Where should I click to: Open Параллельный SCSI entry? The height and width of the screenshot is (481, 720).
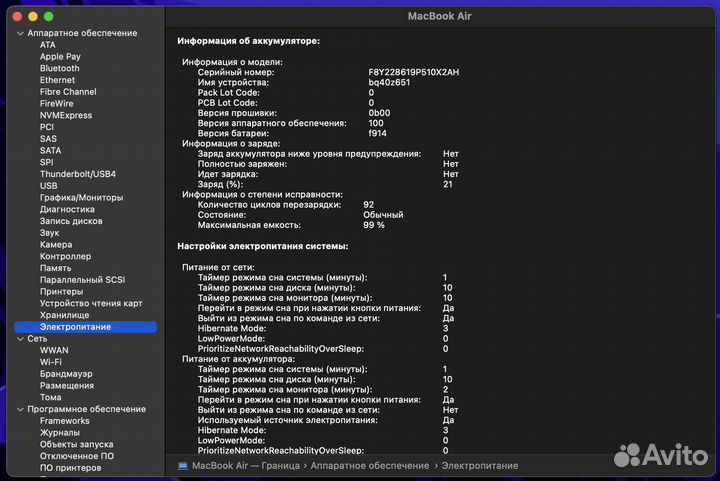pyautogui.click(x=82, y=280)
